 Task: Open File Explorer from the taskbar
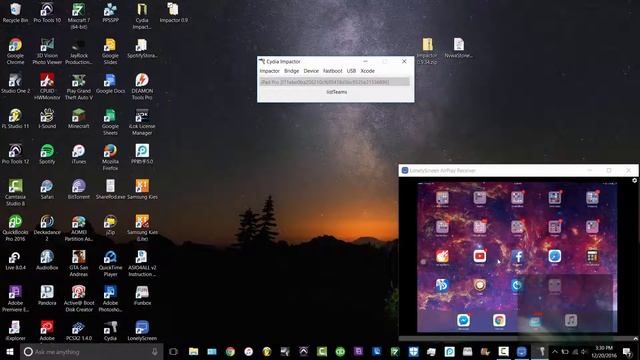(193, 351)
